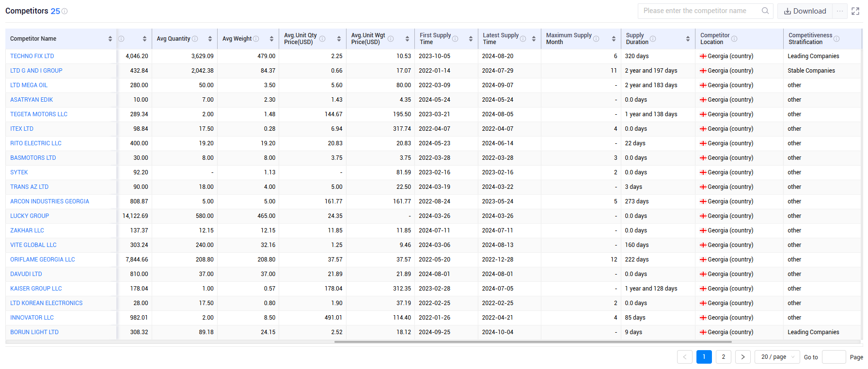Image resolution: width=868 pixels, height=369 pixels.
Task: Open the 20 / page size dropdown
Action: (x=777, y=357)
